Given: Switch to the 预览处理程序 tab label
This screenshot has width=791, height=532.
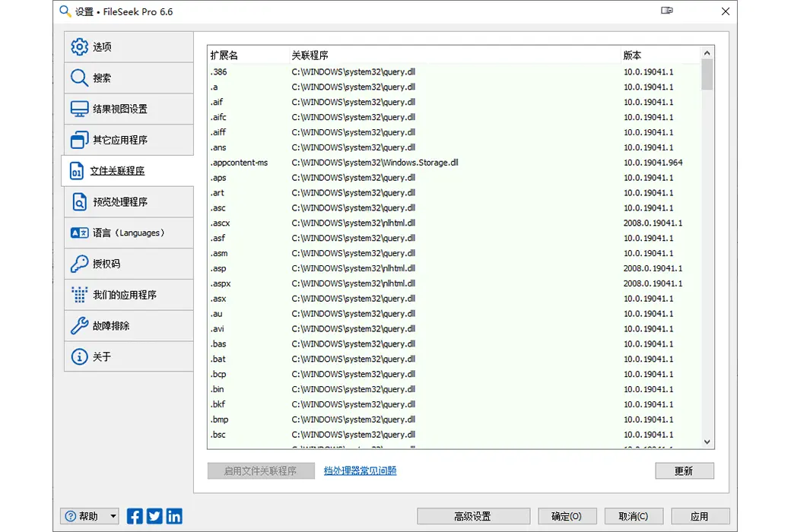Looking at the screenshot, I should click(120, 201).
